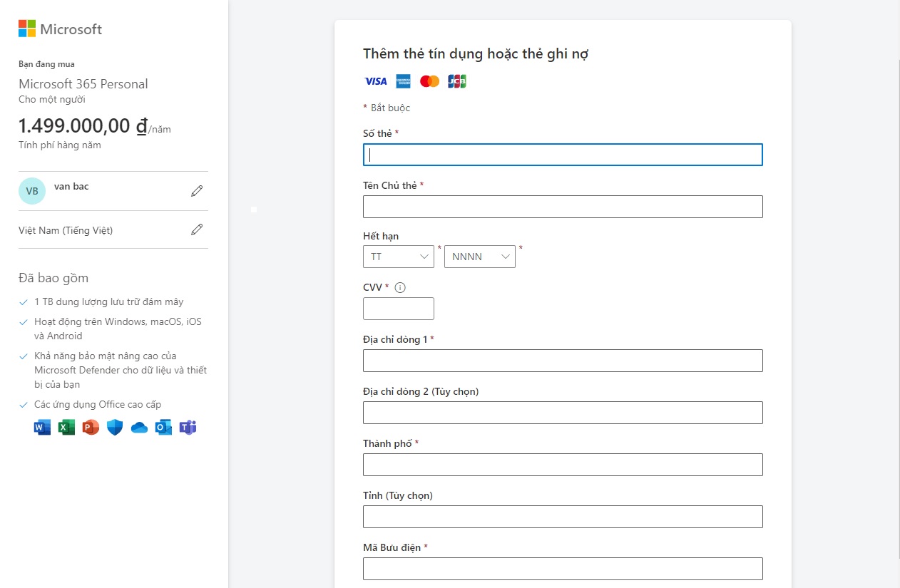
Task: Click the Tỉnh input field
Action: pos(563,517)
